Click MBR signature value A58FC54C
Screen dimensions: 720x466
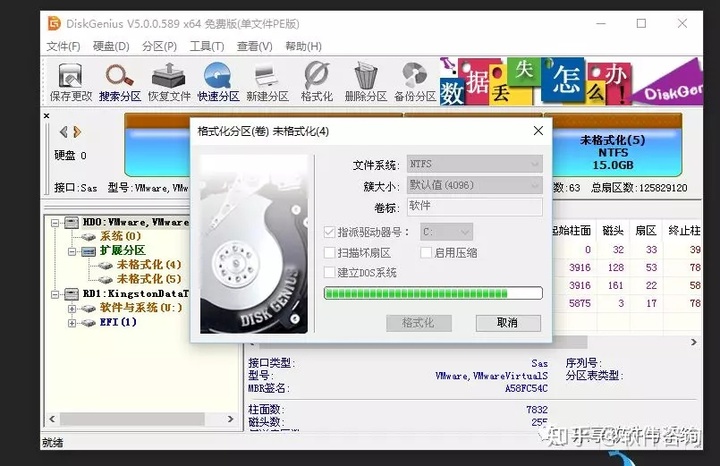click(526, 388)
